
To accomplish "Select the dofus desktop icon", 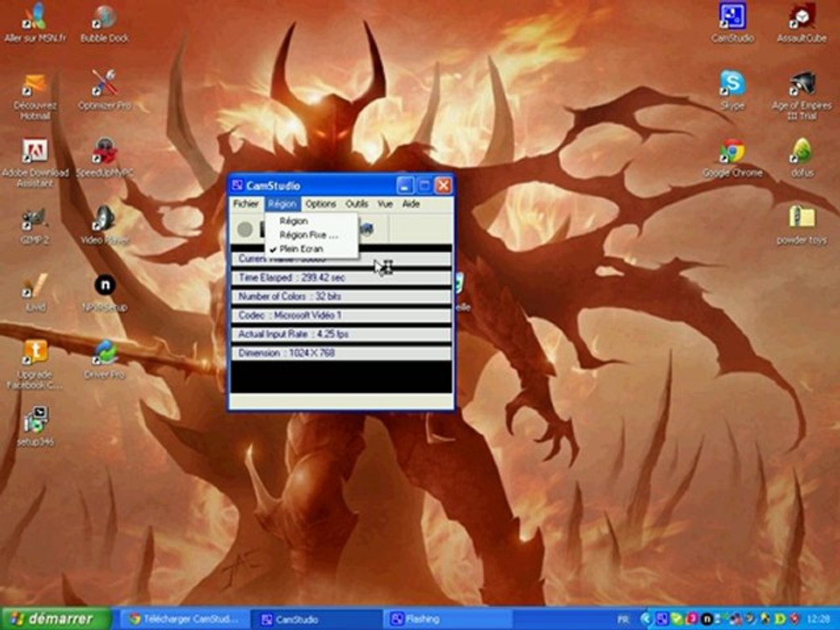I will click(x=802, y=157).
